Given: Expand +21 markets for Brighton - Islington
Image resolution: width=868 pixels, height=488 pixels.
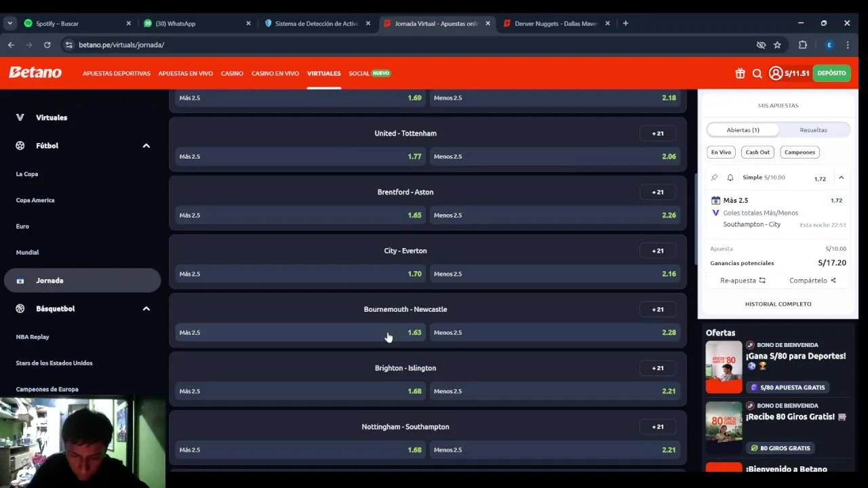Looking at the screenshot, I should [x=658, y=368].
